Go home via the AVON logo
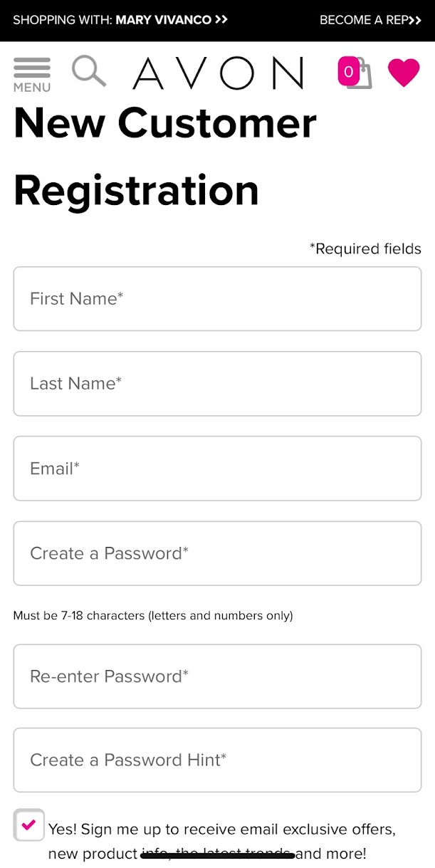Screen dimensions: 435x868 [218, 73]
